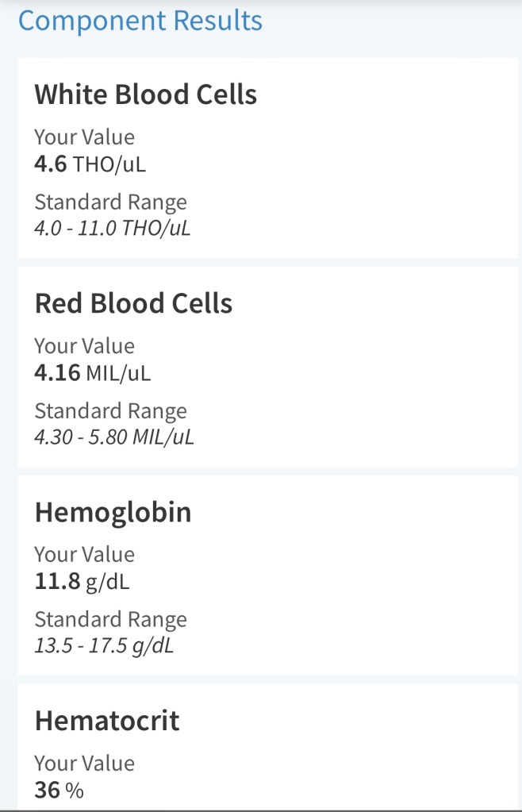522x812 pixels.
Task: Click the blue Component Results heading
Action: [140, 21]
